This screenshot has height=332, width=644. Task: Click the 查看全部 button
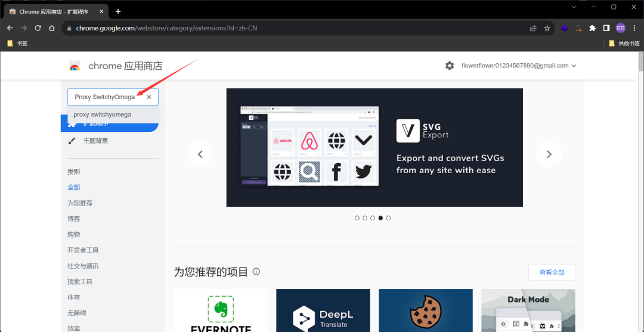(552, 272)
